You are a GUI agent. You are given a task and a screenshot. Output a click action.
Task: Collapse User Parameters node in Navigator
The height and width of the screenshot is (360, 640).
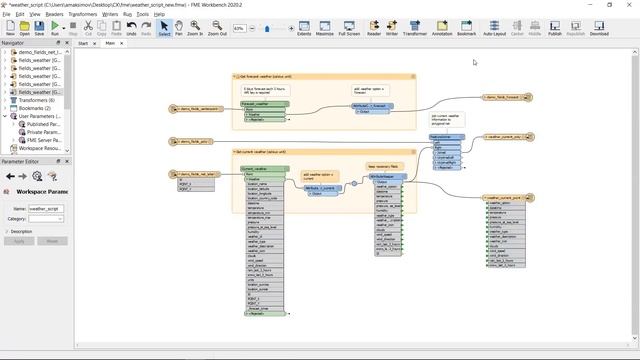[x=5, y=116]
